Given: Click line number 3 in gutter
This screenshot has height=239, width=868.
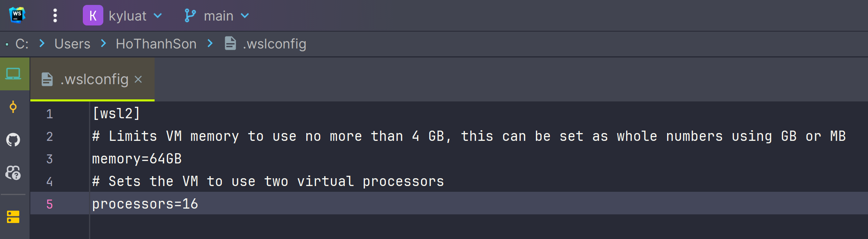Looking at the screenshot, I should point(50,159).
